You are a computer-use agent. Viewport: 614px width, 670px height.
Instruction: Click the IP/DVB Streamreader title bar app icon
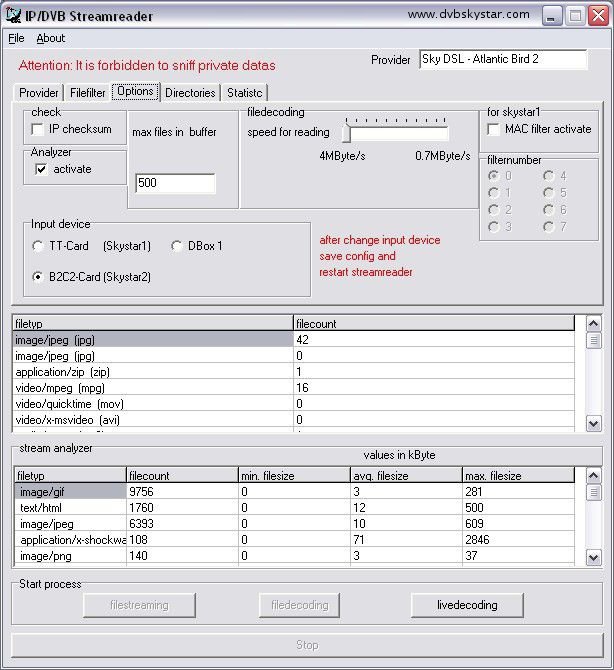13,15
